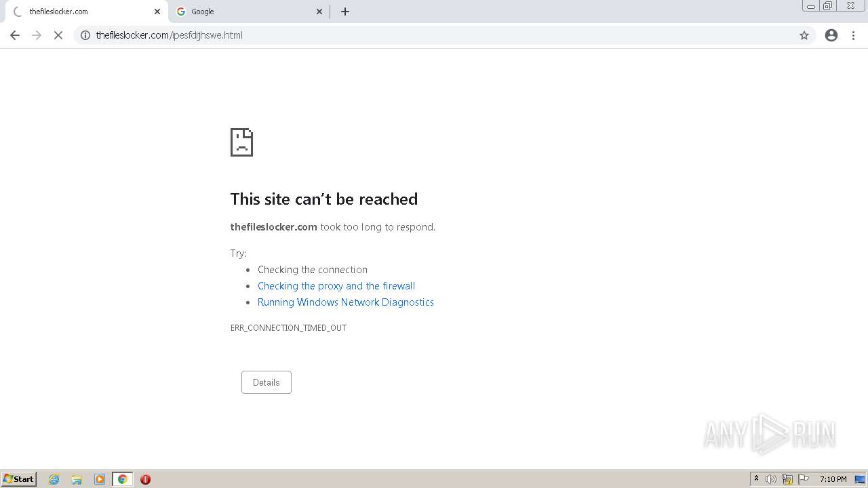Click the 7:10 PM clock
The image size is (868, 488).
[833, 479]
